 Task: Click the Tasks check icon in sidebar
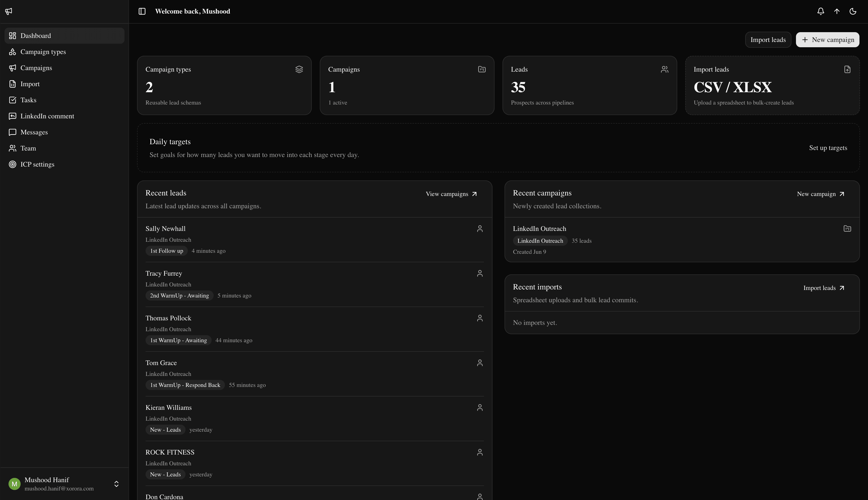tap(13, 100)
